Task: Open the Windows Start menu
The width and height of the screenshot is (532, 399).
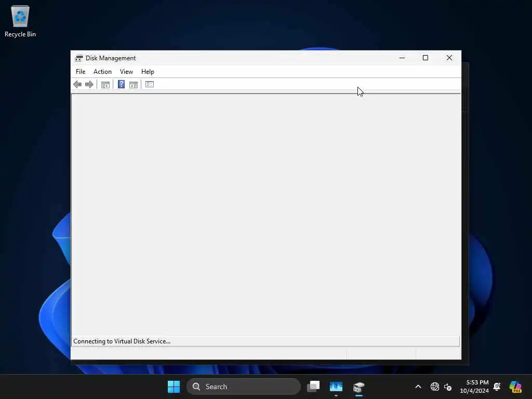Action: point(174,387)
